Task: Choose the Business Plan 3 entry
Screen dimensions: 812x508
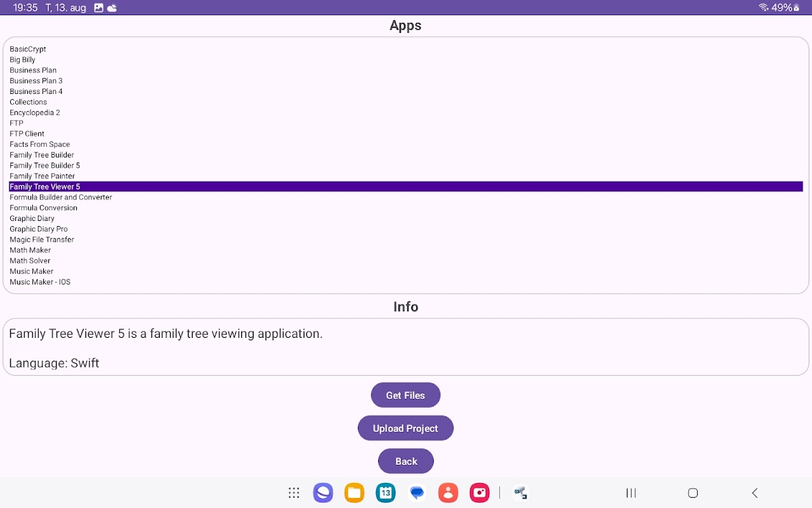Action: point(406,81)
